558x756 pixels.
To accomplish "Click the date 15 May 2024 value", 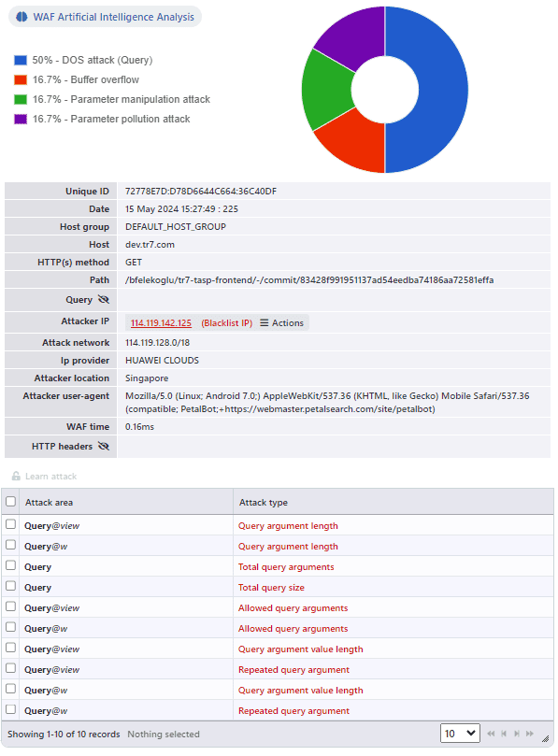I will pyautogui.click(x=181, y=208).
